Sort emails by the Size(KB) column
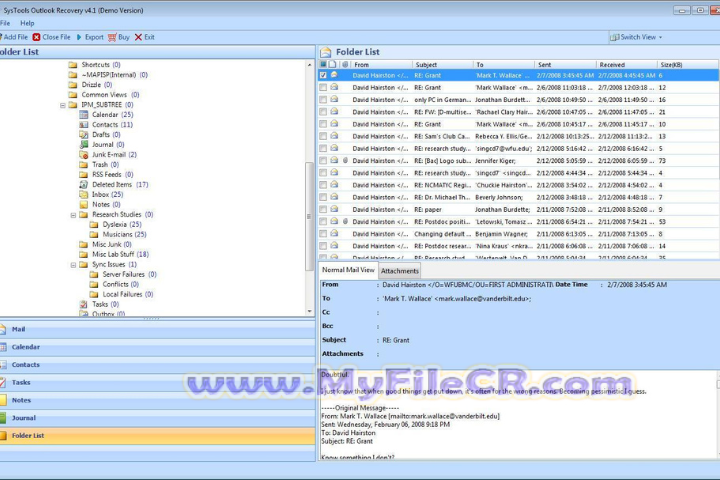The height and width of the screenshot is (480, 720). click(x=687, y=65)
